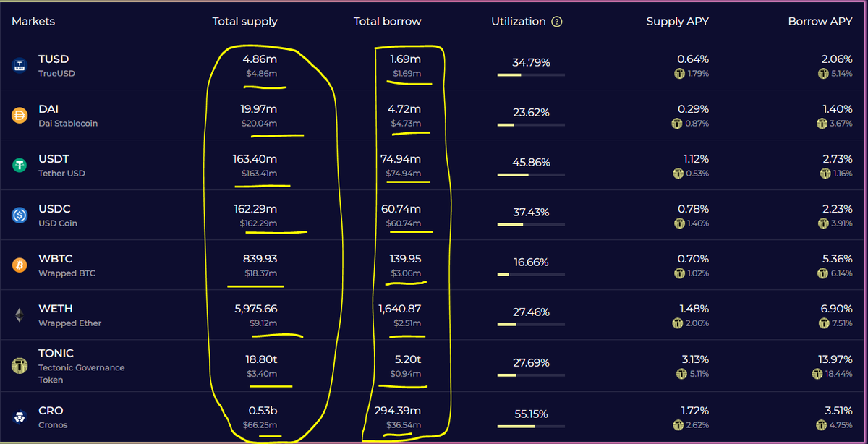Open the TONIC market name
Viewport: 868px width, 444px height.
(x=56, y=354)
